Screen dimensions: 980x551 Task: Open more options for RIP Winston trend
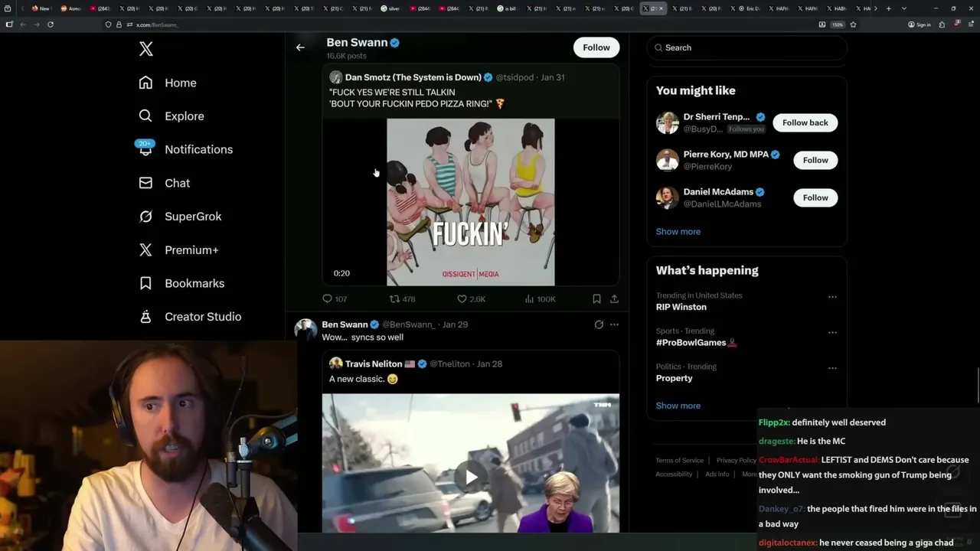(832, 297)
